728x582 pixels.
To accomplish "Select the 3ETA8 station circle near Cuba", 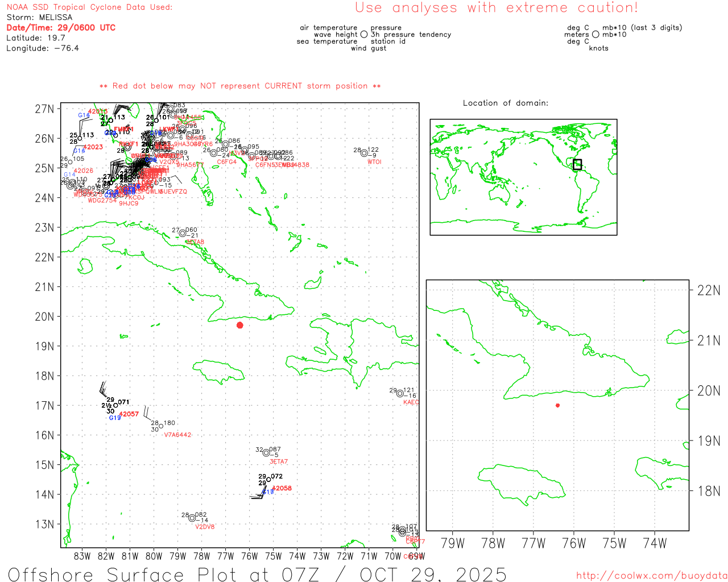I will point(183,233).
